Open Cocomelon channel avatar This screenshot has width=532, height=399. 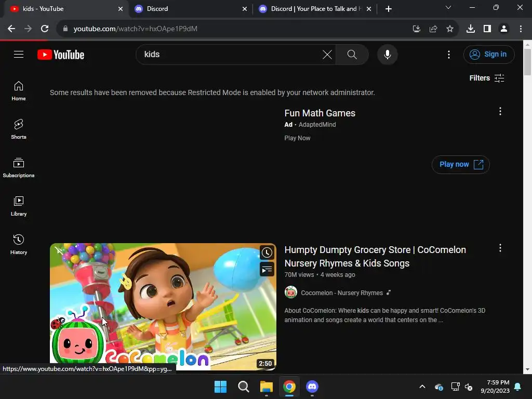point(291,292)
